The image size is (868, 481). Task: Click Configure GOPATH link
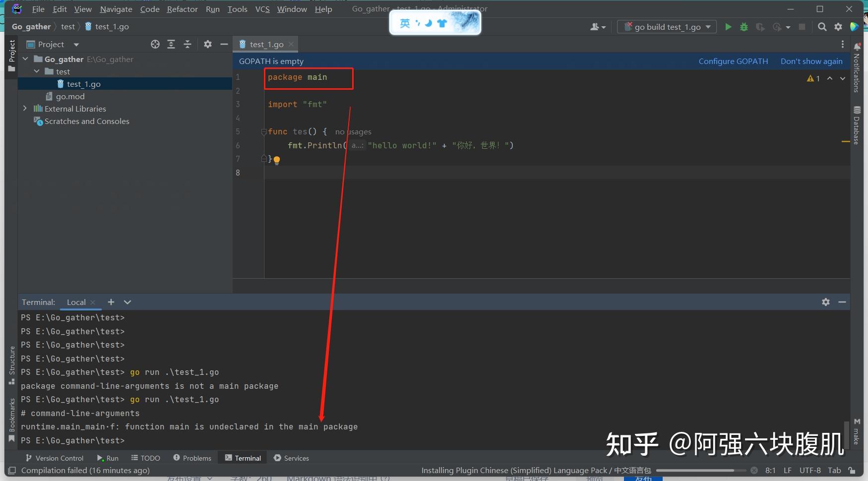(x=733, y=61)
